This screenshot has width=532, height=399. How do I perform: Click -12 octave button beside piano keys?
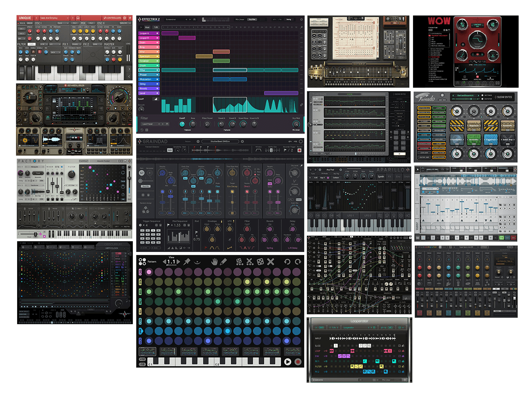(142, 365)
